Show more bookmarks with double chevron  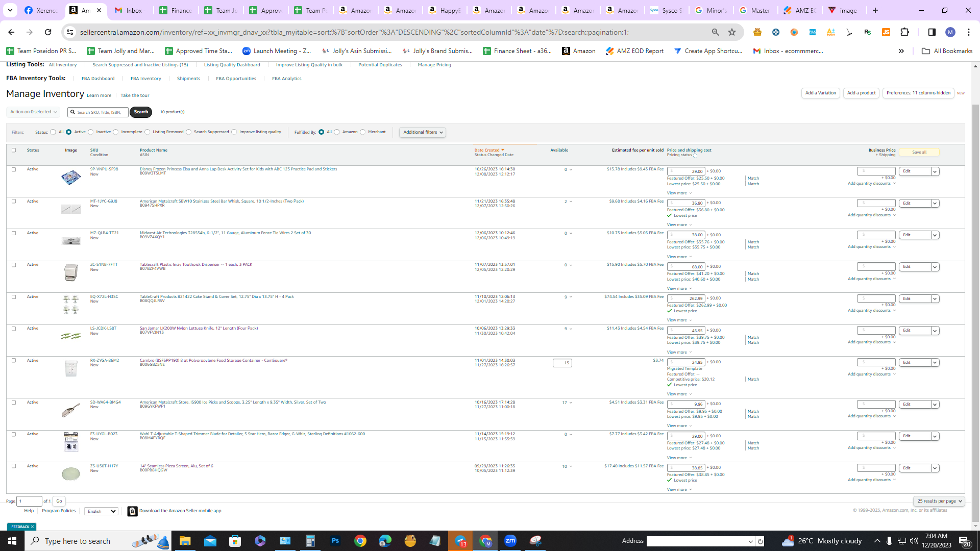coord(901,51)
